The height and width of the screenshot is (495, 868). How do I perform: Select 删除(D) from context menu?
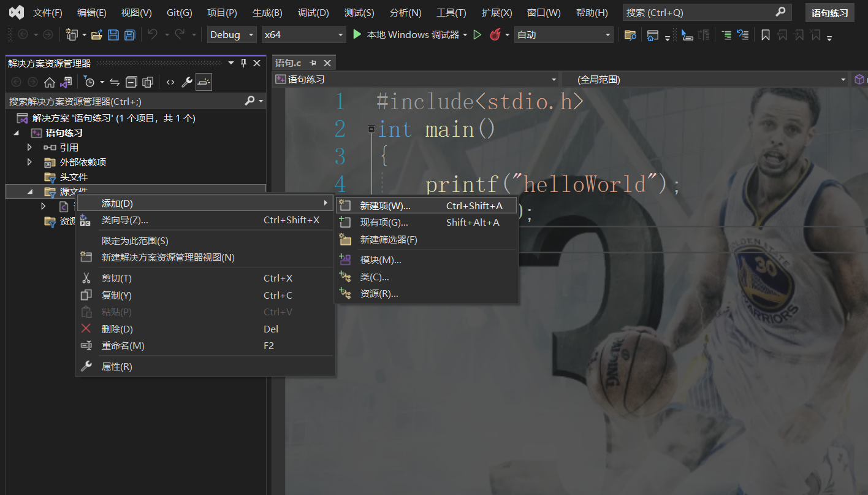pos(205,329)
